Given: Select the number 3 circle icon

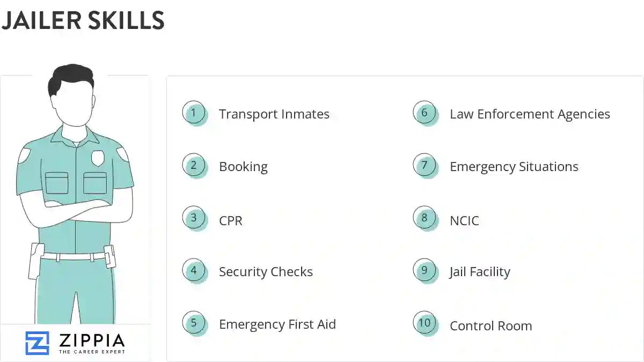Looking at the screenshot, I should point(194,218).
